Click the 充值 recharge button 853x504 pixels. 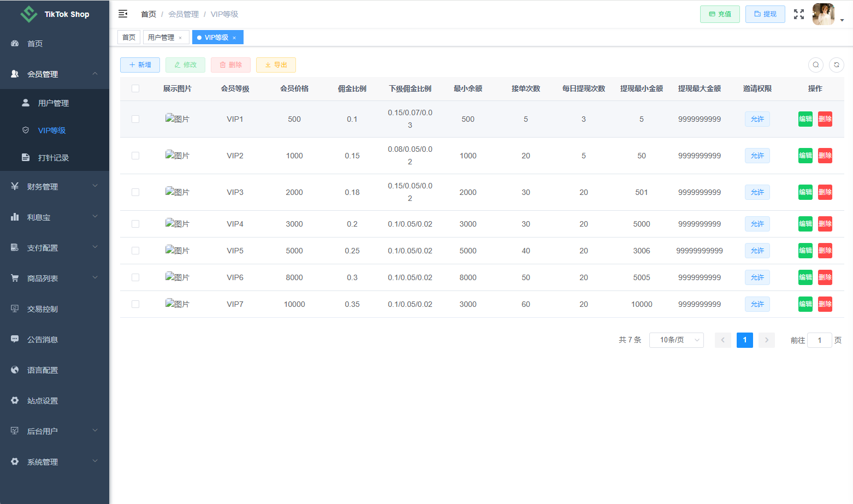point(720,14)
